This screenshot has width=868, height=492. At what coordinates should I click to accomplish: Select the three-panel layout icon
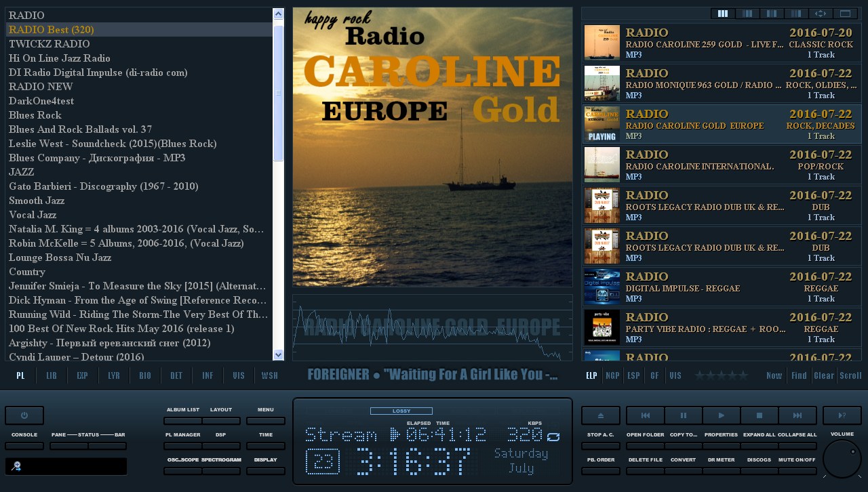point(723,14)
